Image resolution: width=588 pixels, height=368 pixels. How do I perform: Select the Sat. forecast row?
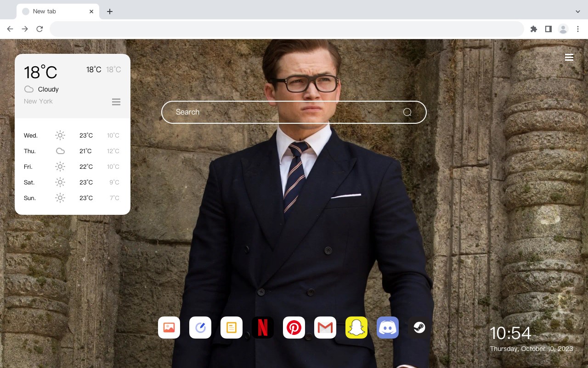tap(73, 182)
